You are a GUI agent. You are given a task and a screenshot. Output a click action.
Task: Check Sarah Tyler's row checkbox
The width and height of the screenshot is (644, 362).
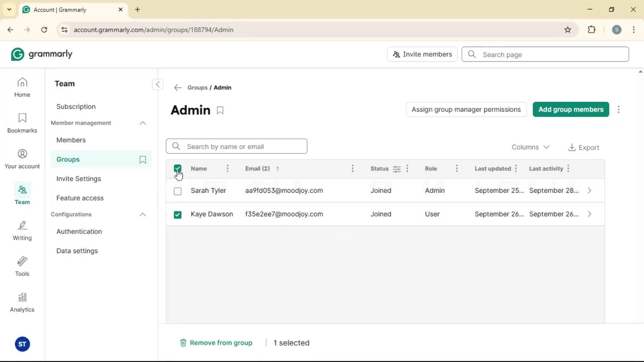click(x=177, y=191)
